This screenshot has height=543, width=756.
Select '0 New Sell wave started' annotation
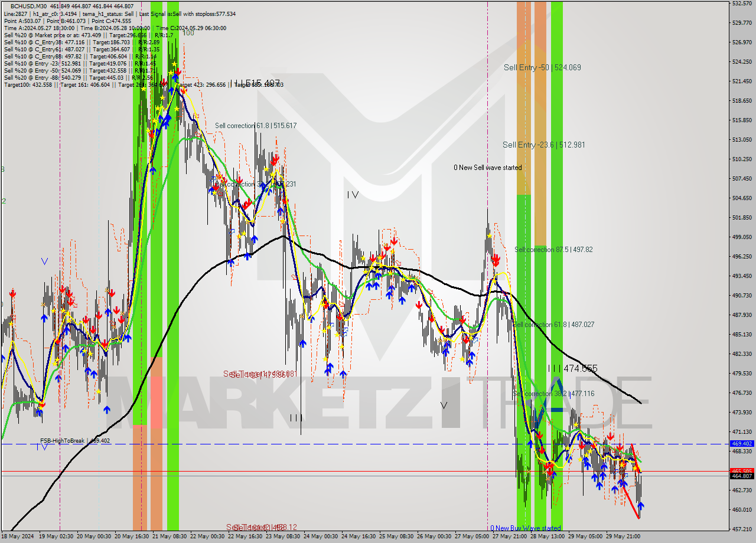pyautogui.click(x=488, y=168)
